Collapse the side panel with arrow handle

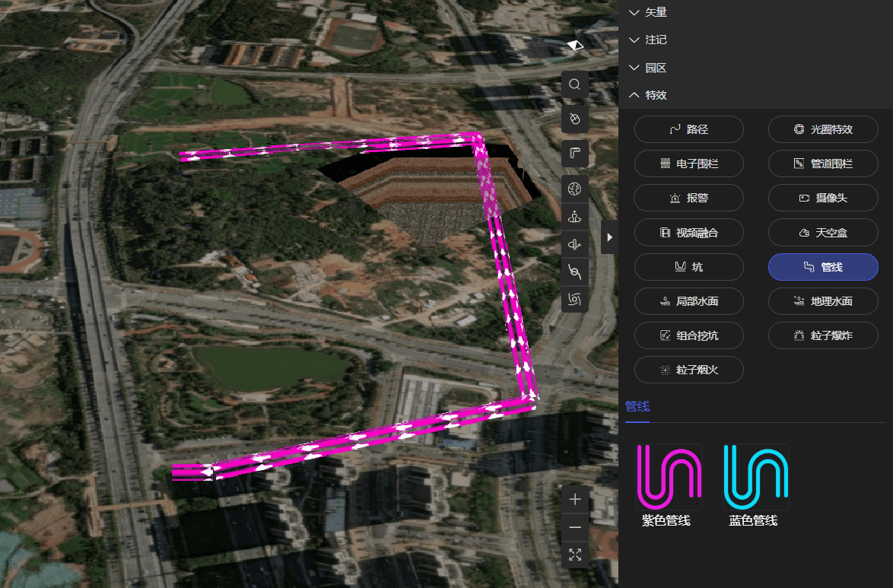(x=609, y=237)
